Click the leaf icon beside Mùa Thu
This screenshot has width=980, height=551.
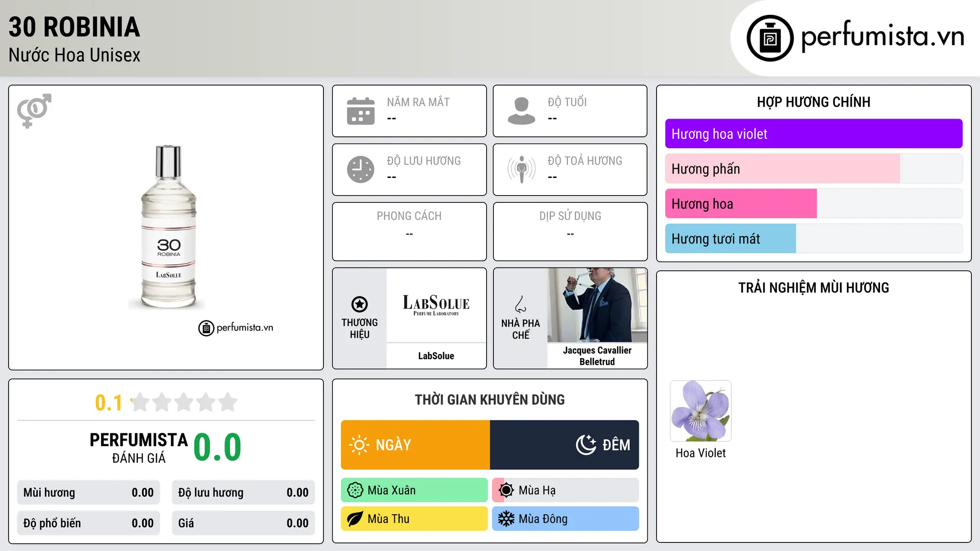[x=355, y=519]
